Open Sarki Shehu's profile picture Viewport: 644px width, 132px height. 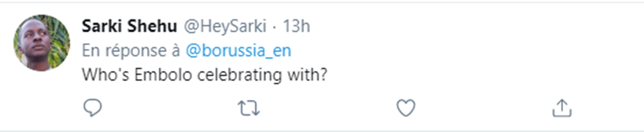point(42,43)
